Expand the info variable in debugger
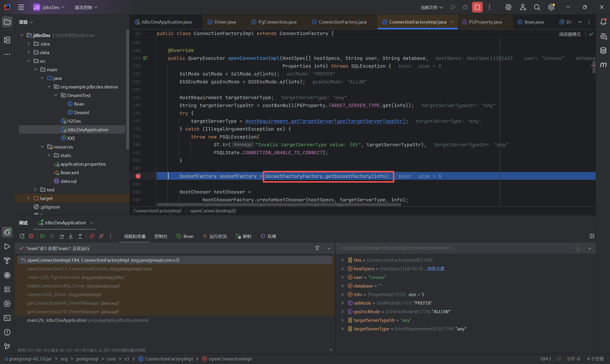The height and width of the screenshot is (364, 610). 342,294
